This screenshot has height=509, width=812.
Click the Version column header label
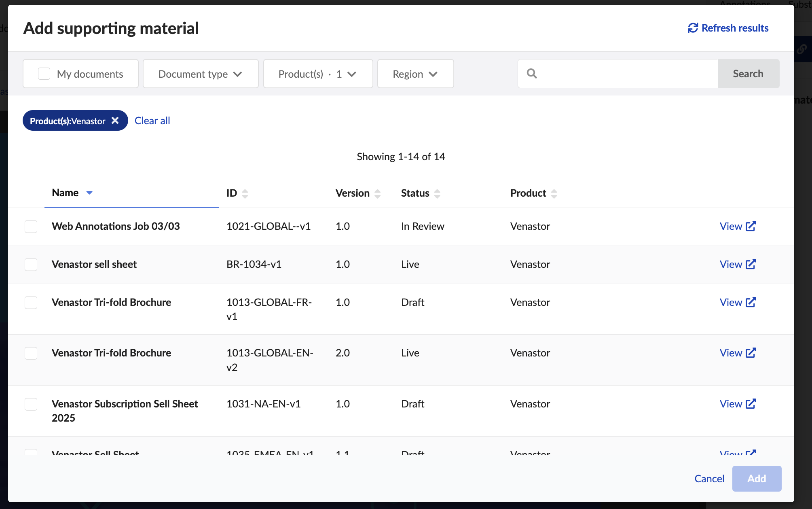pos(353,193)
